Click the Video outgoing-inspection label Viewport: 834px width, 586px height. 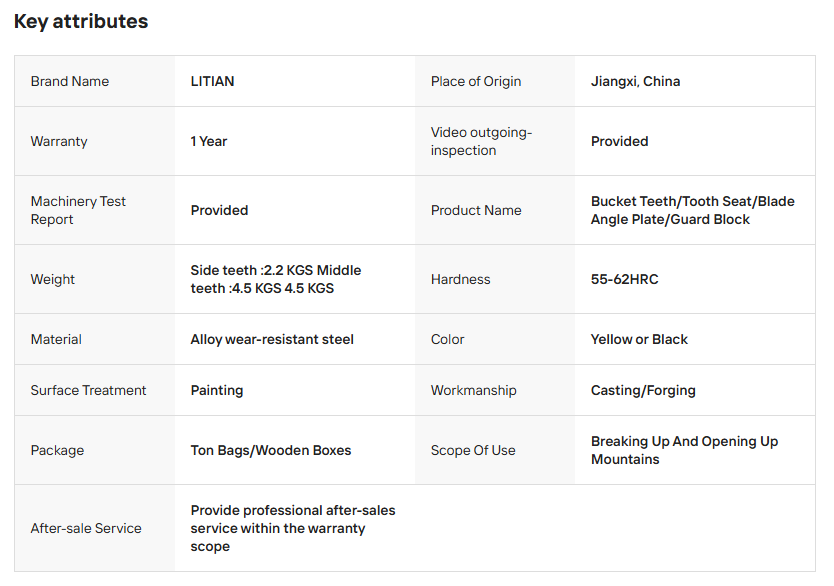click(x=481, y=141)
